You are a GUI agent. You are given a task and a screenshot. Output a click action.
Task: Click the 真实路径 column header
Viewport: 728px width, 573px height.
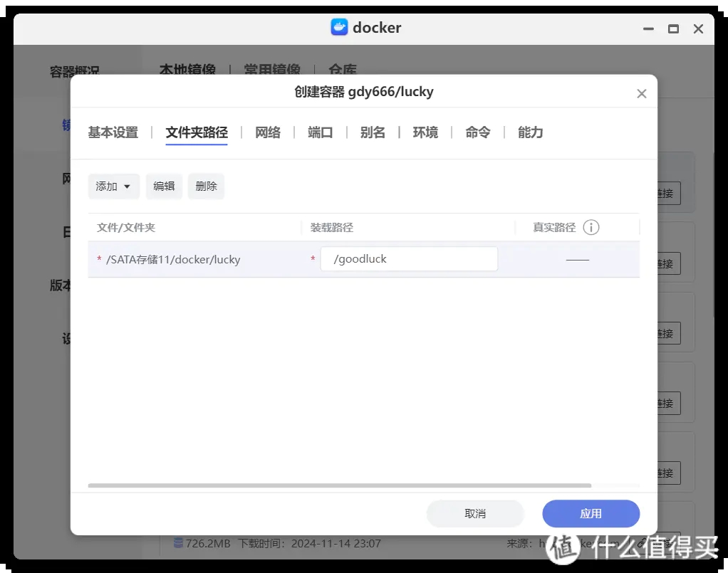pos(554,227)
